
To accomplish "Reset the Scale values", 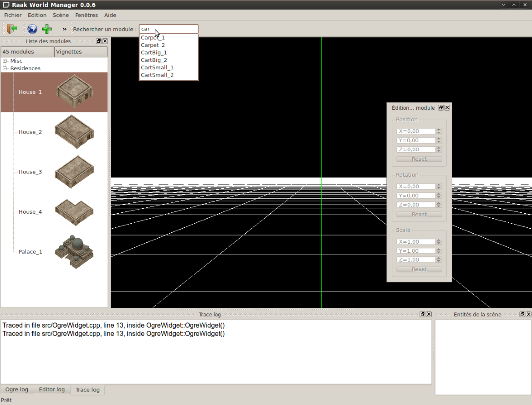I will tap(419, 269).
